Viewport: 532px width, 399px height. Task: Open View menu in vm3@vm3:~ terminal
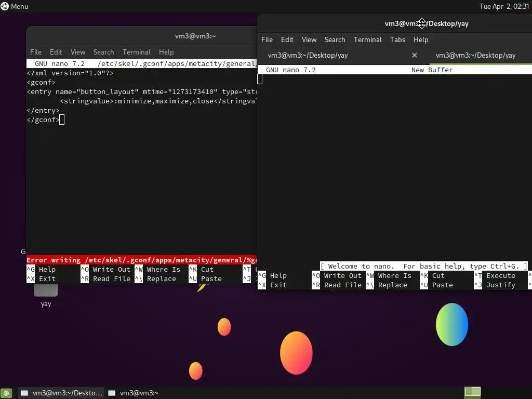(x=78, y=52)
